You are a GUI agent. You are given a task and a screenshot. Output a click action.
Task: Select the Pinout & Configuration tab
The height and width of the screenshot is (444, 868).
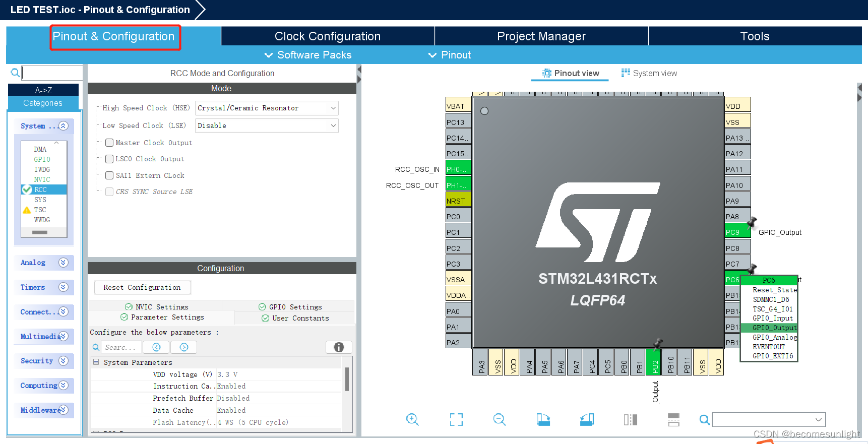coord(114,37)
